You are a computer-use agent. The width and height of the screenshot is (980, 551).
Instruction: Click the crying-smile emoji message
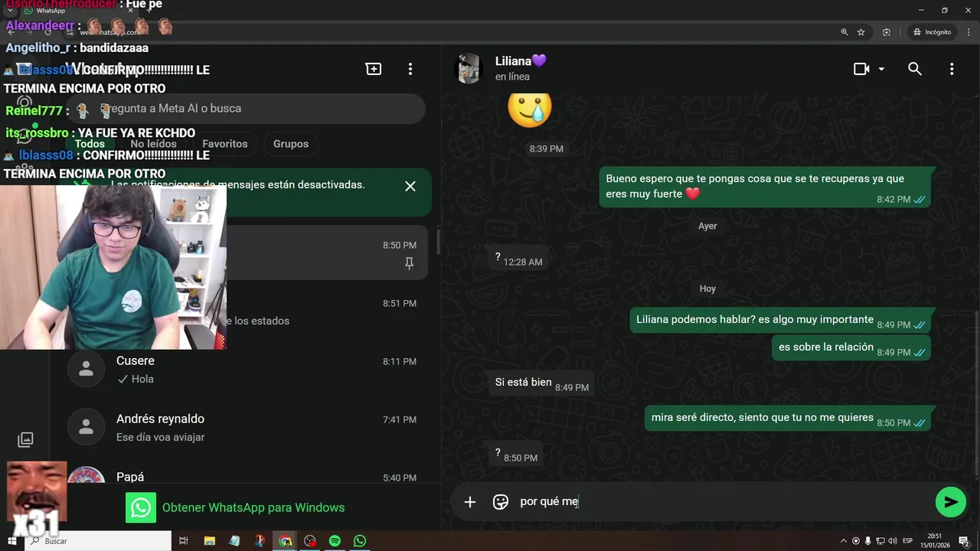pyautogui.click(x=530, y=109)
